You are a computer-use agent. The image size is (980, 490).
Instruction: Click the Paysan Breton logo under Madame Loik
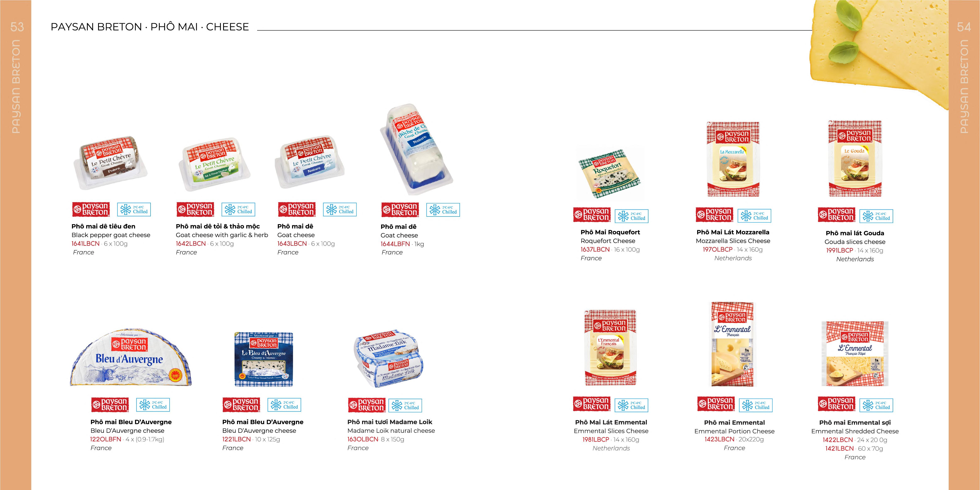pos(367,405)
